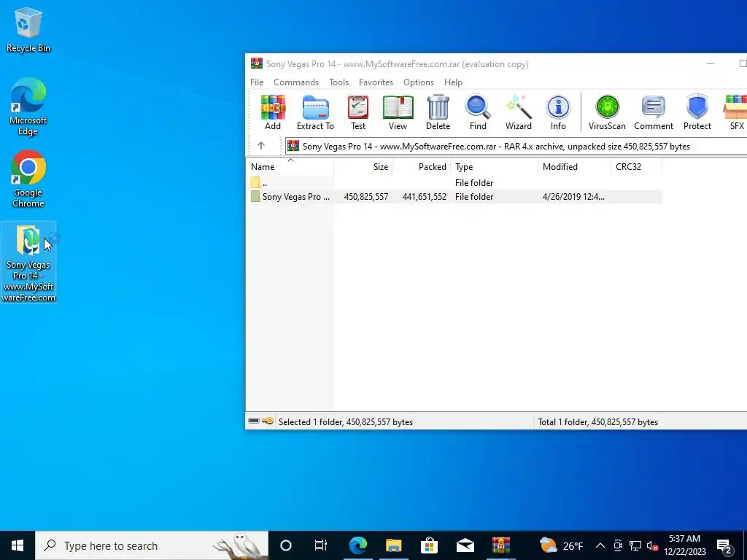Open the Comment tool

click(x=654, y=112)
